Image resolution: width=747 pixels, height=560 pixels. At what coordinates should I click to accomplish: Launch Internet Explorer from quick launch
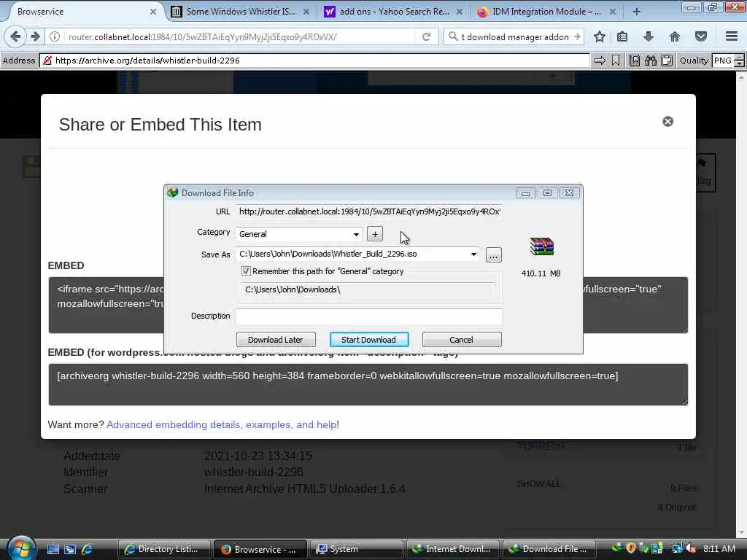pyautogui.click(x=88, y=549)
